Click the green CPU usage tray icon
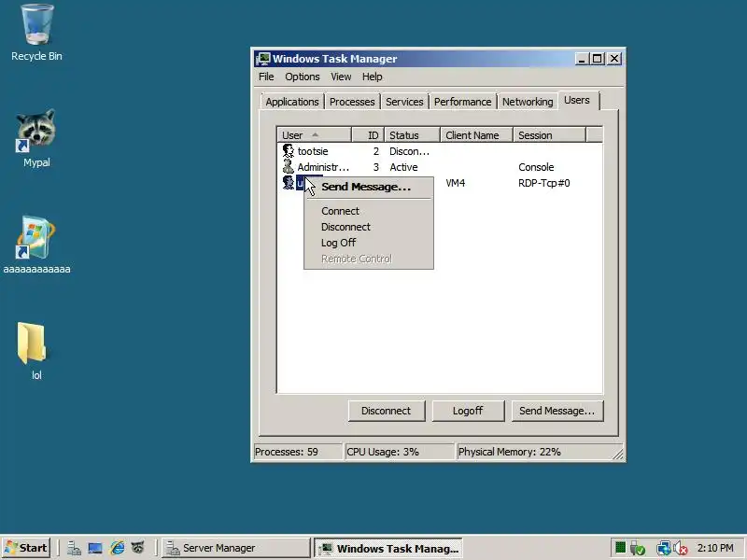This screenshot has height=560, width=747. coord(620,548)
